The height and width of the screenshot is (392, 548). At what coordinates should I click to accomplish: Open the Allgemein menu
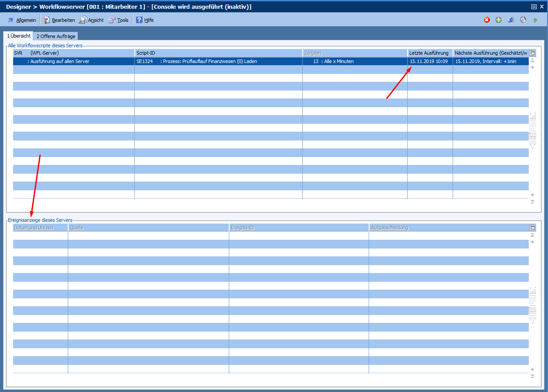click(22, 20)
